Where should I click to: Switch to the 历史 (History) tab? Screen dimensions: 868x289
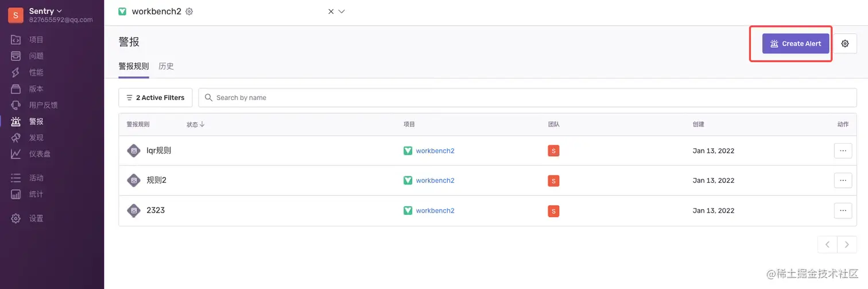(166, 66)
